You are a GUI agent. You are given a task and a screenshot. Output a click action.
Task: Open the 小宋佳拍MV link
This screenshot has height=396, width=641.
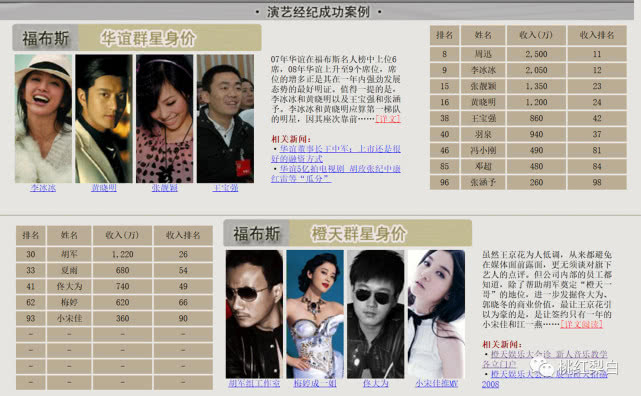pos(437,383)
